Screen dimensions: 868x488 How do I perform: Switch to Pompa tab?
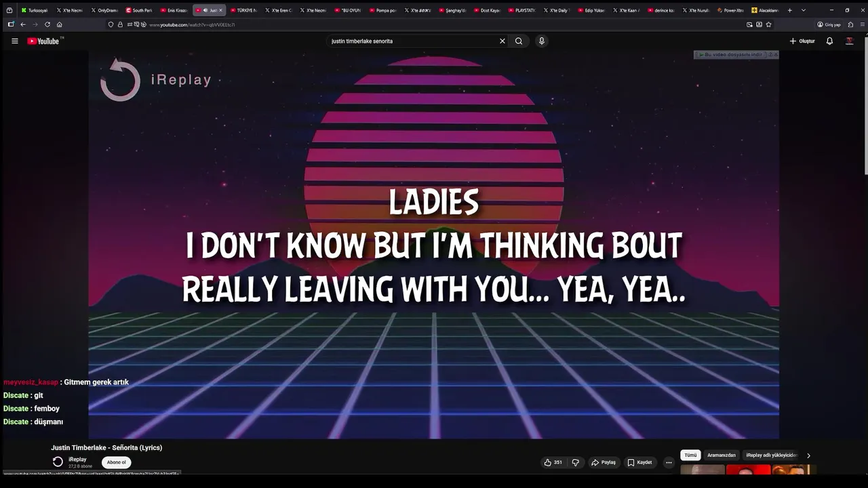pos(382,10)
